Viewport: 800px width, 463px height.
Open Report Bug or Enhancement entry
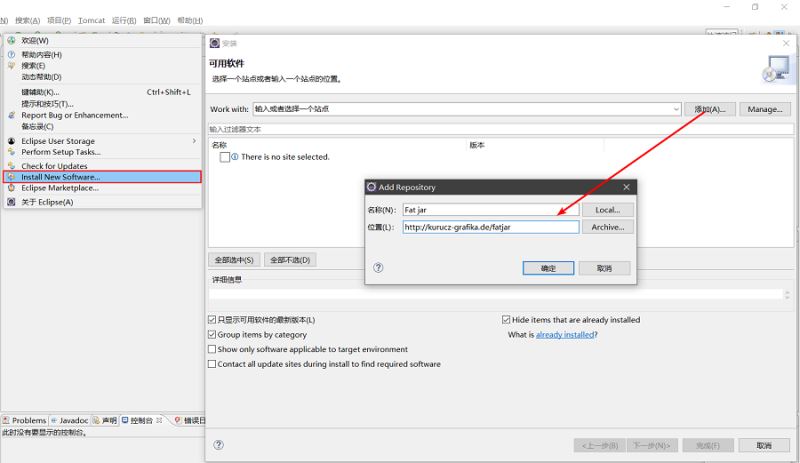102,115
